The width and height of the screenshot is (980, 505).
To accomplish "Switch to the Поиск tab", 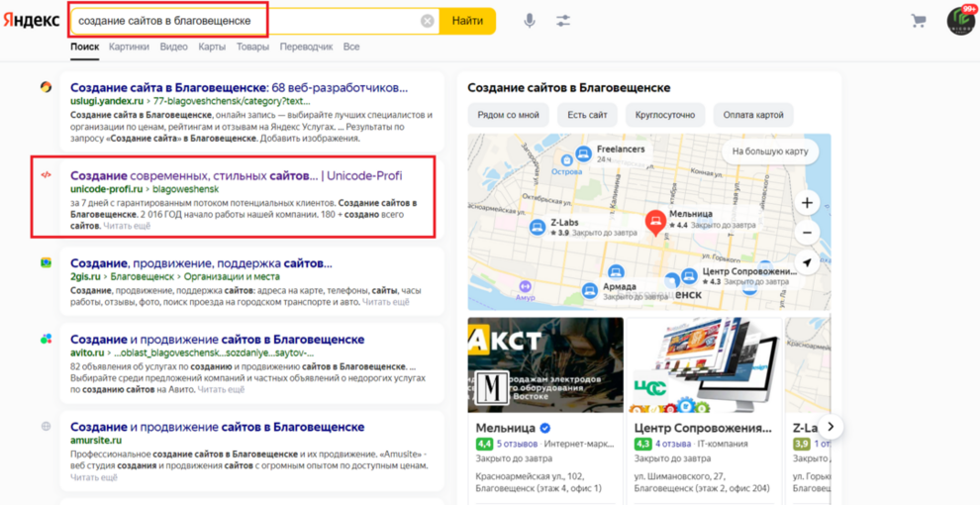I will [84, 47].
